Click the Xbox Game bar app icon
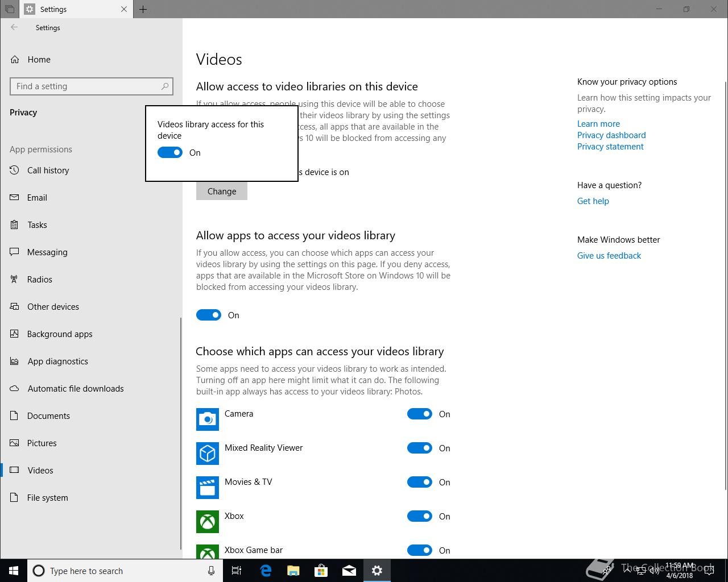728x582 pixels. click(208, 551)
